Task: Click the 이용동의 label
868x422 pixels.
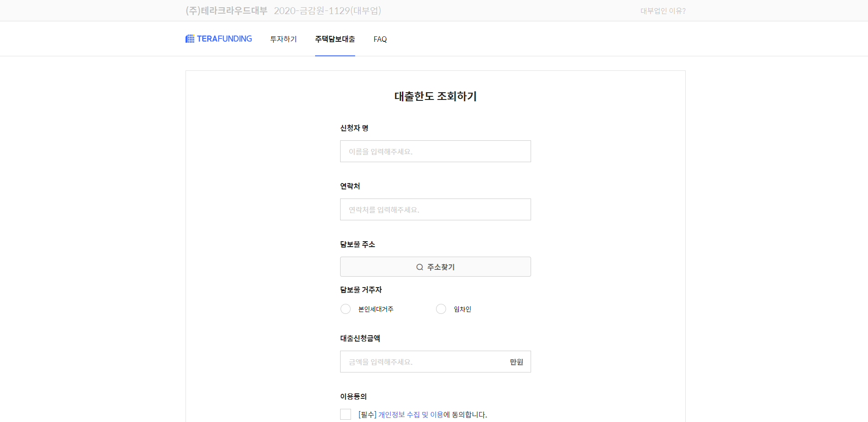Action: (x=353, y=397)
